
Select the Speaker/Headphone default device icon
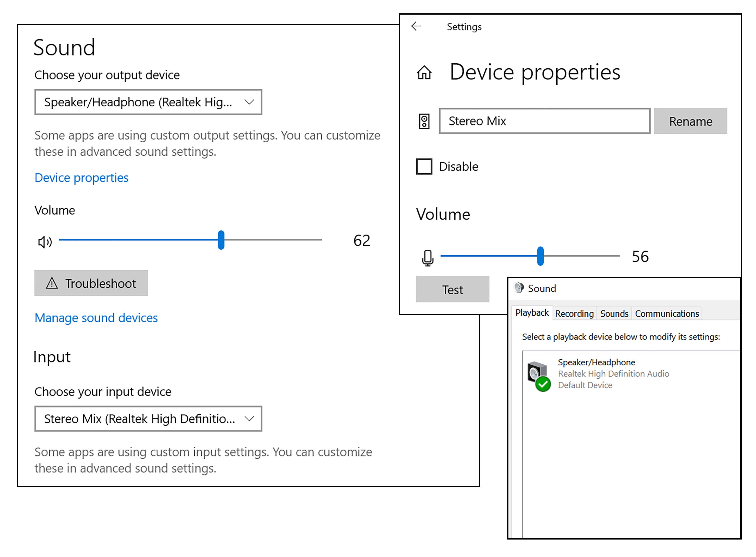[538, 376]
